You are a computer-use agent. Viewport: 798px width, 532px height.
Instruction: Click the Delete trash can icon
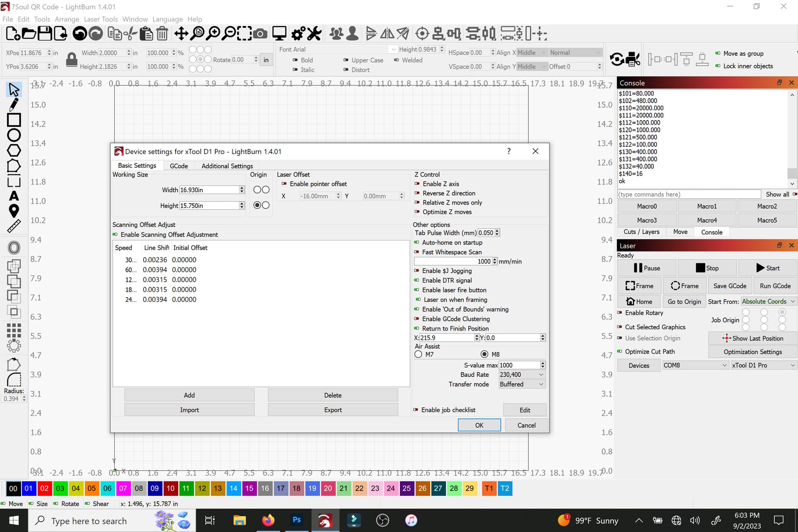[163, 34]
